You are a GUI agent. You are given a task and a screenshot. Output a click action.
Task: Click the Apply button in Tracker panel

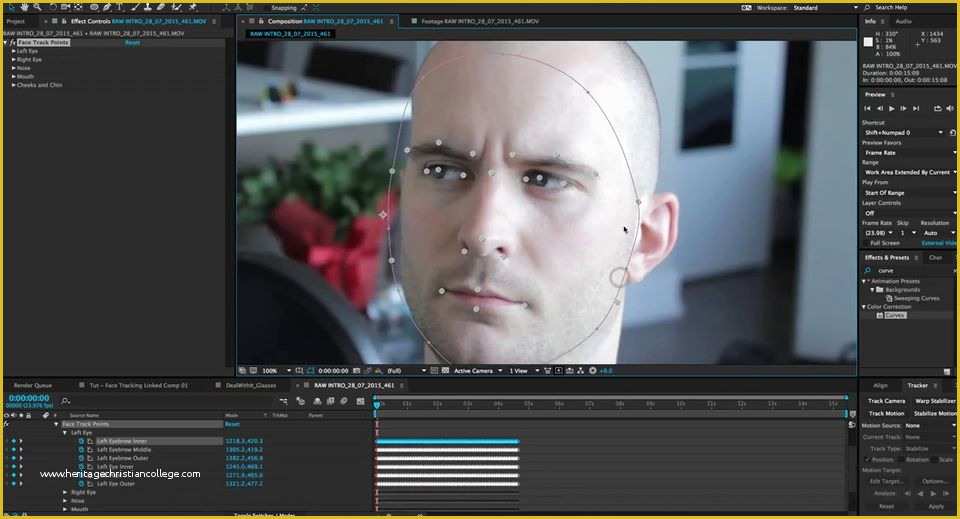coord(936,506)
